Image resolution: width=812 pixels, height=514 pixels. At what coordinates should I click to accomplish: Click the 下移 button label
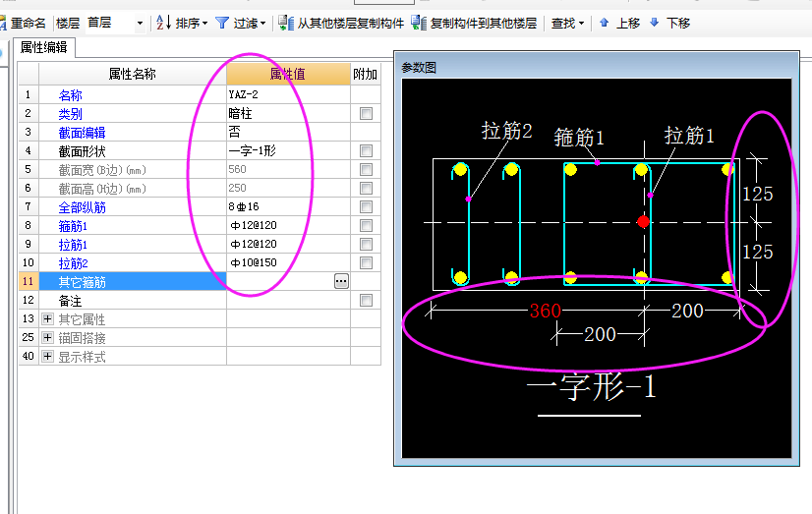pyautogui.click(x=678, y=24)
